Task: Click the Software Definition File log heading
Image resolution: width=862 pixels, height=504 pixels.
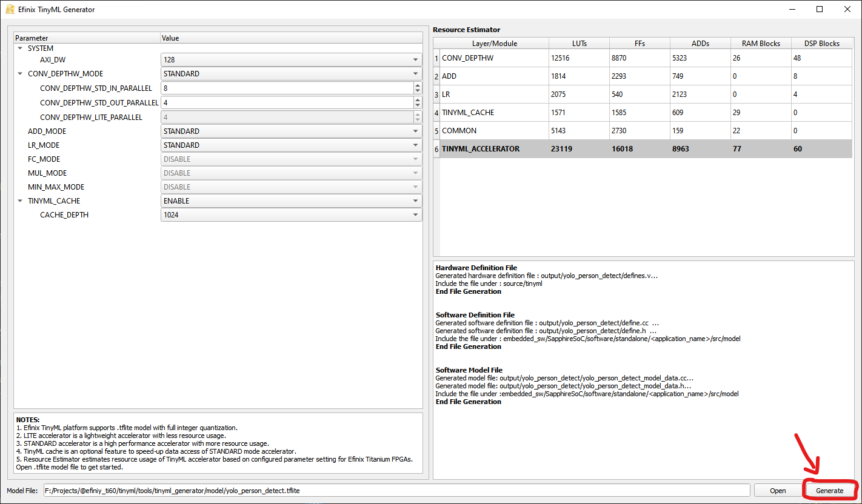Action: pos(475,315)
